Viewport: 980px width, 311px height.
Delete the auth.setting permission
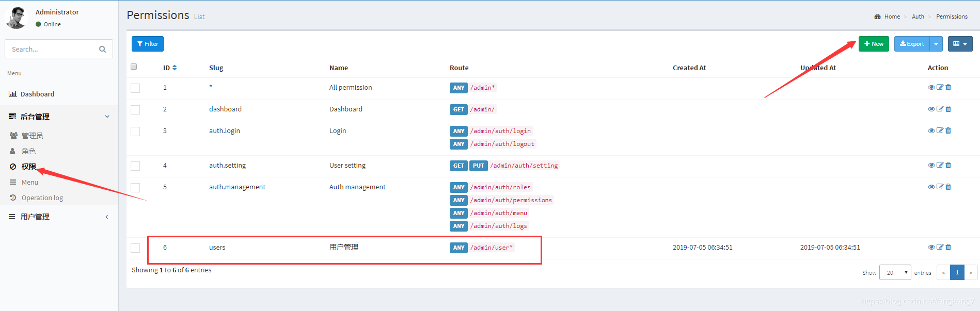click(x=948, y=165)
